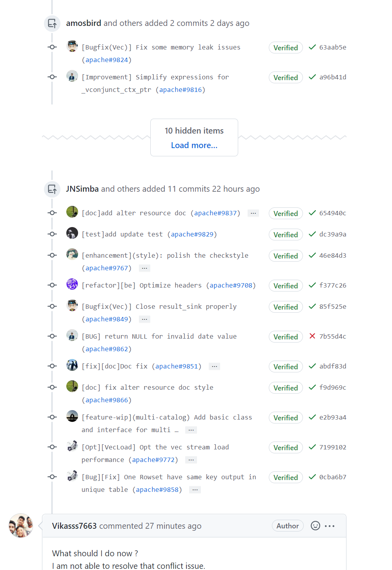Open author avatar for commit 7b55d4c
Image resolution: width=392 pixels, height=570 pixels.
(x=72, y=335)
